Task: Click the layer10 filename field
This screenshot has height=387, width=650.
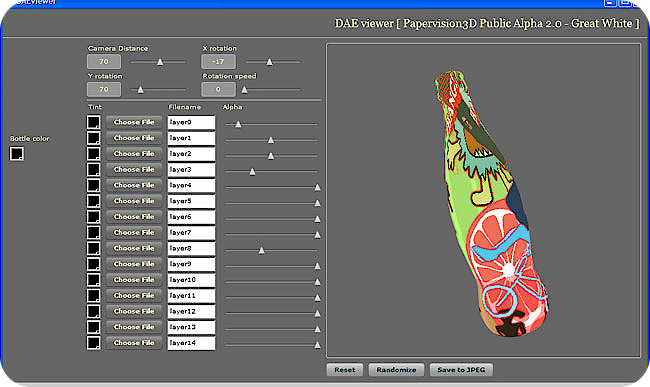Action: [192, 280]
